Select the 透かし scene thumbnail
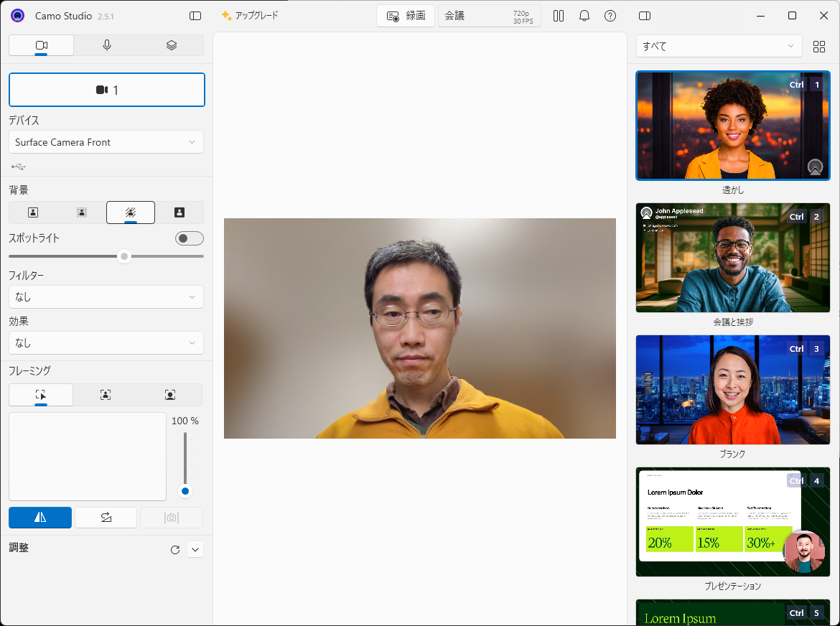 733,126
